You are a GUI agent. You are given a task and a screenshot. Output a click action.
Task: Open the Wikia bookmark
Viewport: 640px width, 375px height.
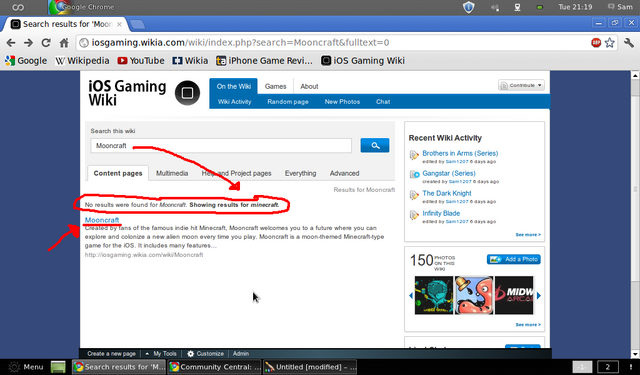190,61
